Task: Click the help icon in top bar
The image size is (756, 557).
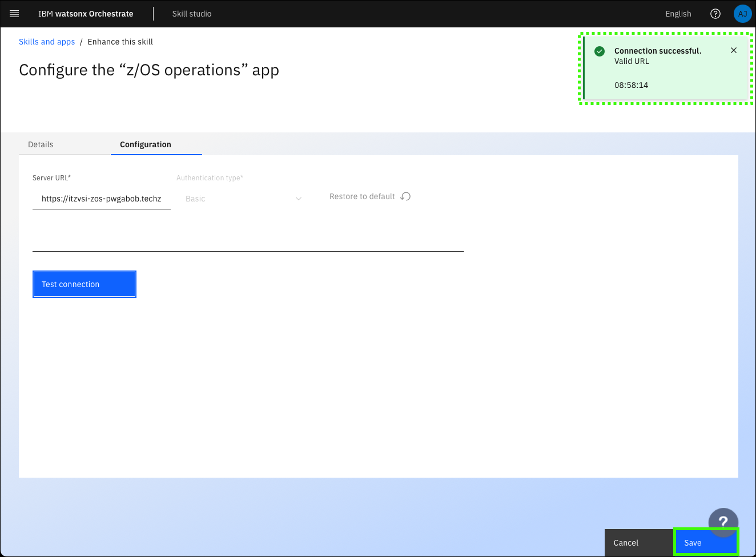Action: pyautogui.click(x=715, y=14)
